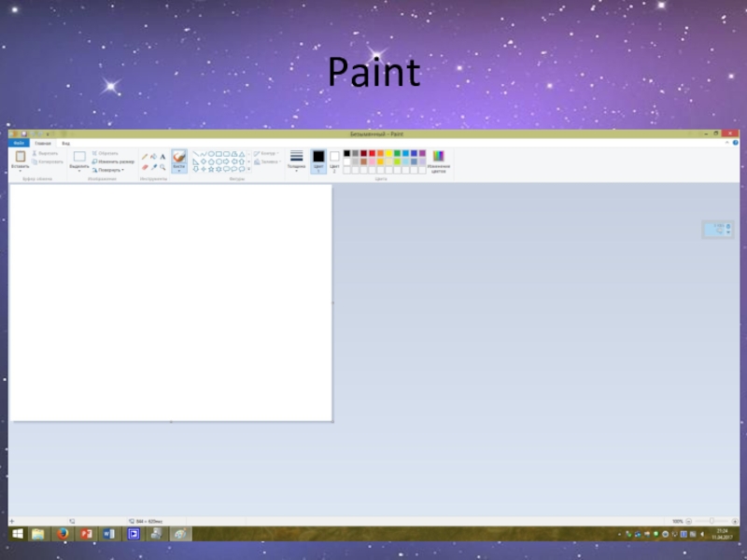Select the Text tool (letter A)
The image size is (747, 560).
pos(162,156)
